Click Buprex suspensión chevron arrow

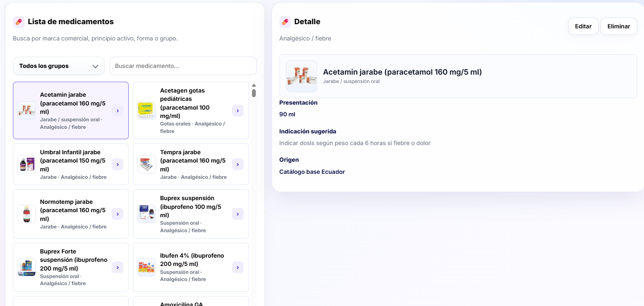pos(237,214)
